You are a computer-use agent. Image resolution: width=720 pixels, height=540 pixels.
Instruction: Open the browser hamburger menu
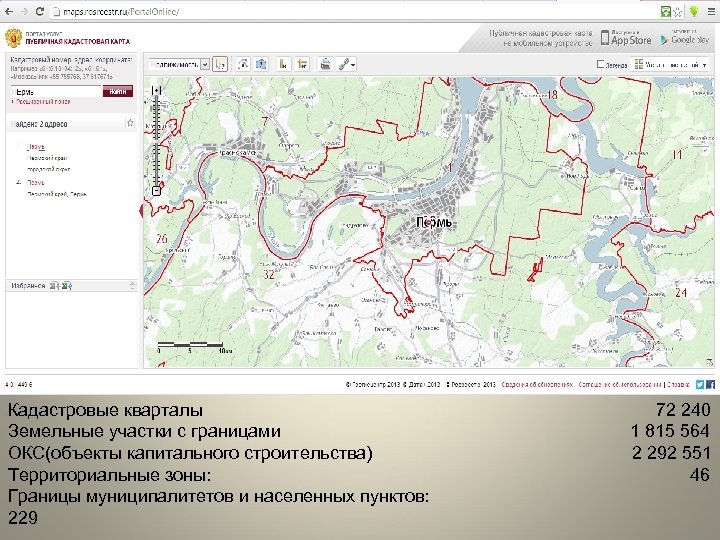click(x=711, y=11)
